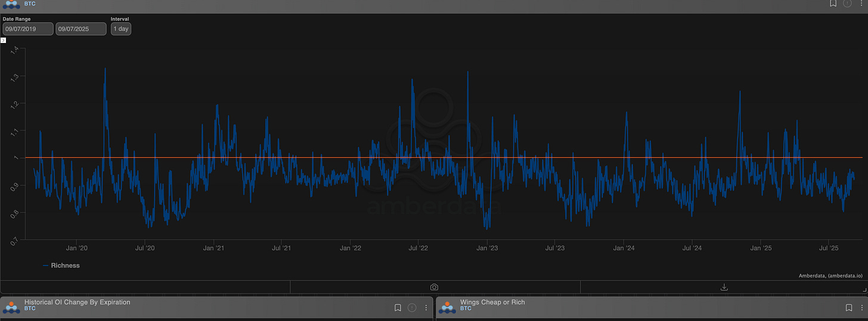The height and width of the screenshot is (321, 868).
Task: Click x-axis label Jul '25
Action: tap(829, 248)
